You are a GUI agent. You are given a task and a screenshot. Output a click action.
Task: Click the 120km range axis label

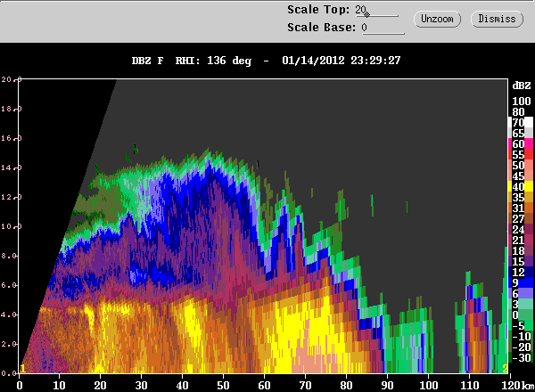coord(516,386)
